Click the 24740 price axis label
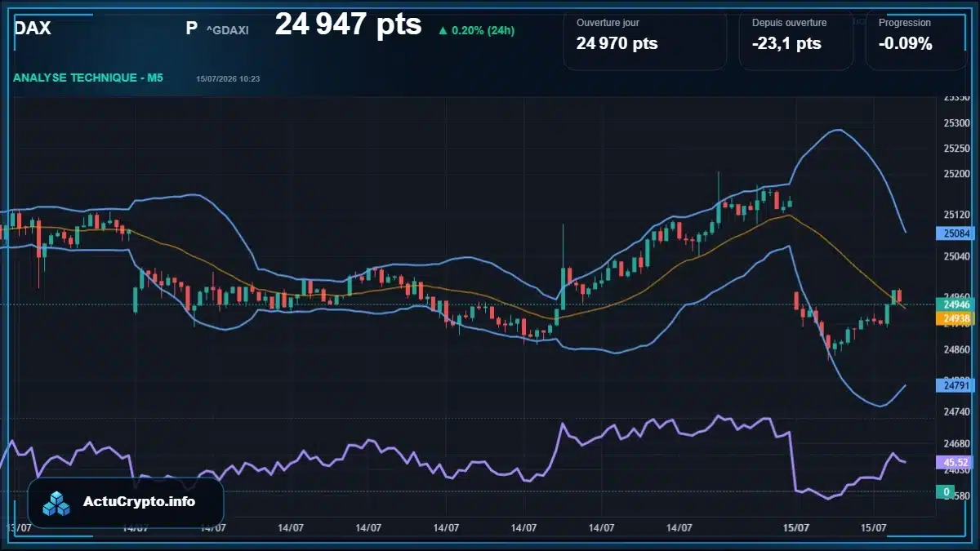Screen dimensions: 980x551 (956, 411)
